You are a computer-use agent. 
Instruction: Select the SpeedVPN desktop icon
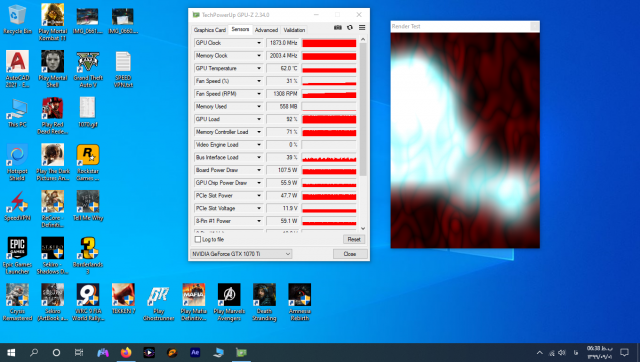tap(17, 206)
